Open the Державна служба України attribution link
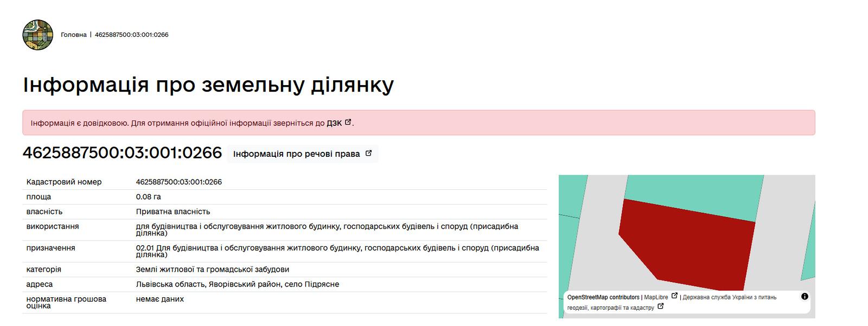This screenshot has height=326, width=868. pos(729,297)
